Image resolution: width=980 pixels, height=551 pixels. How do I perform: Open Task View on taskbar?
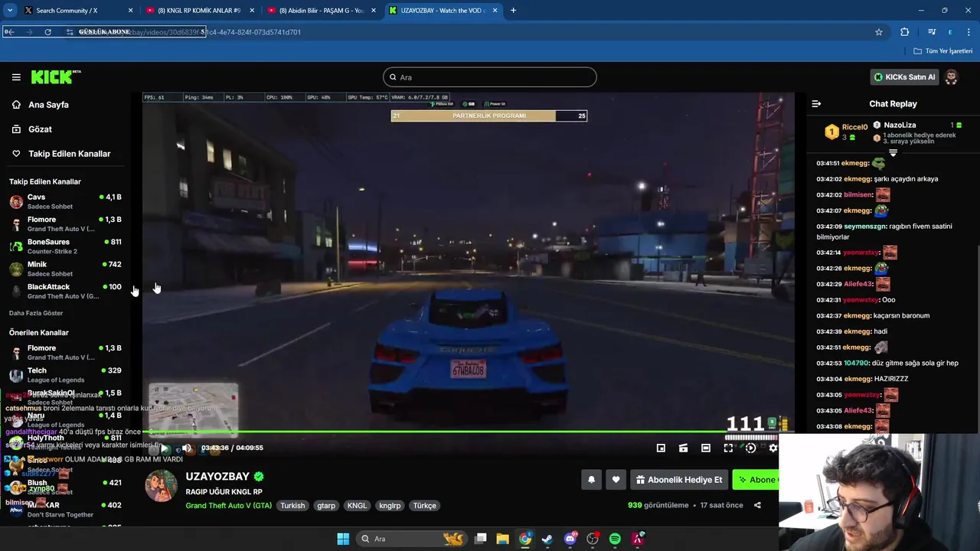pos(481,539)
